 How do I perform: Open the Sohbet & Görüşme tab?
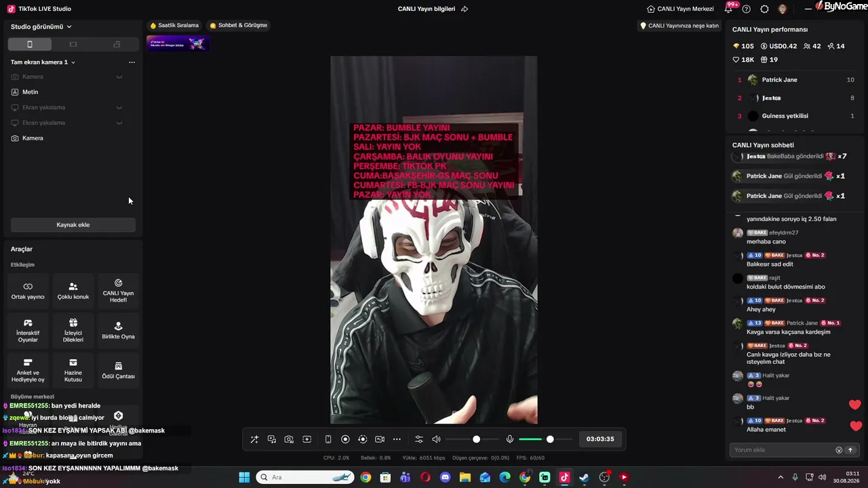pos(238,26)
